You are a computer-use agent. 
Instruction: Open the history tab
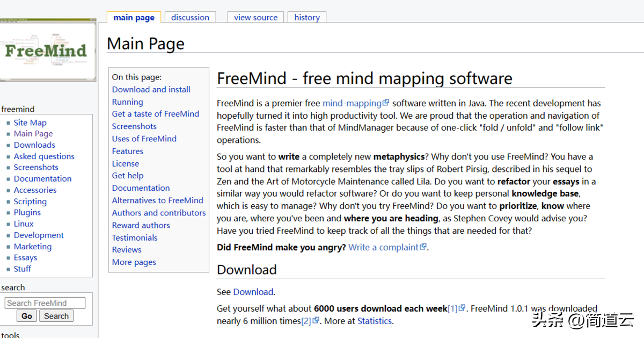[x=307, y=17]
